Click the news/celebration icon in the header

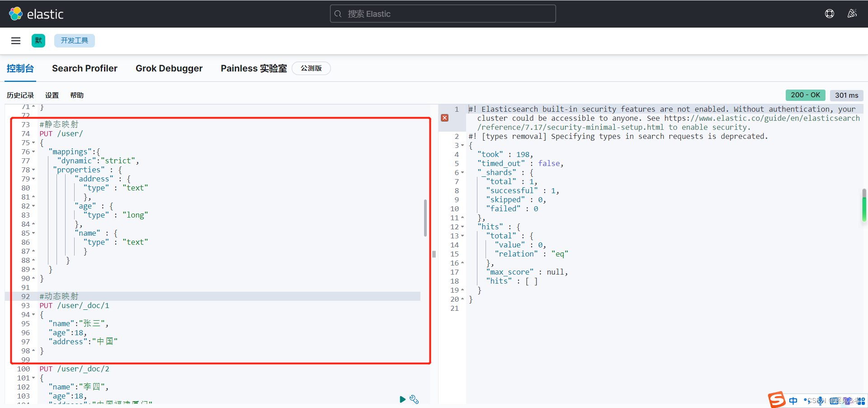pos(852,14)
